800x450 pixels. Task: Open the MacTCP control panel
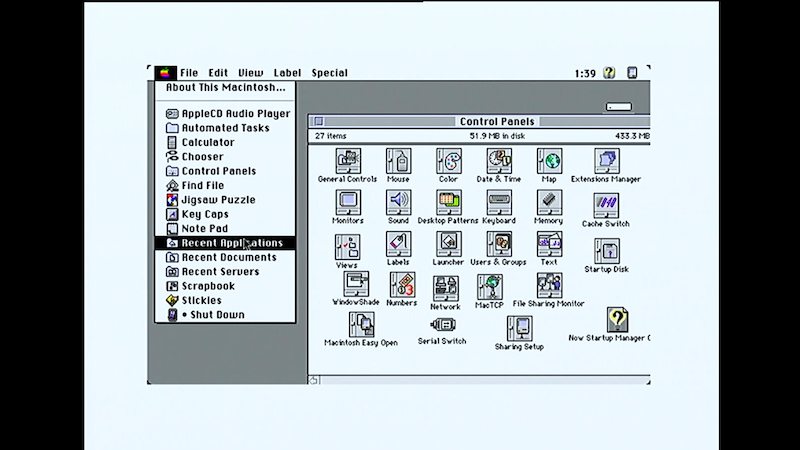tap(490, 287)
